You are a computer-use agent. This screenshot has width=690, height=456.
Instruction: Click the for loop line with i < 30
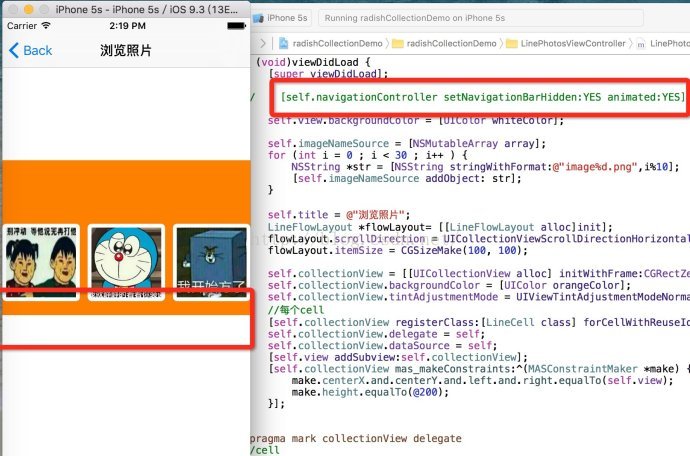pos(367,155)
